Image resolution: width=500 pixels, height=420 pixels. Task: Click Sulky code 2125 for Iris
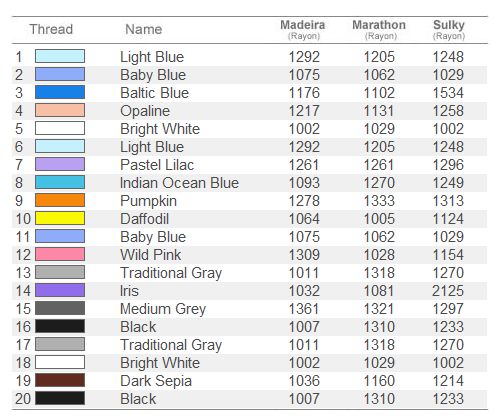coord(448,291)
